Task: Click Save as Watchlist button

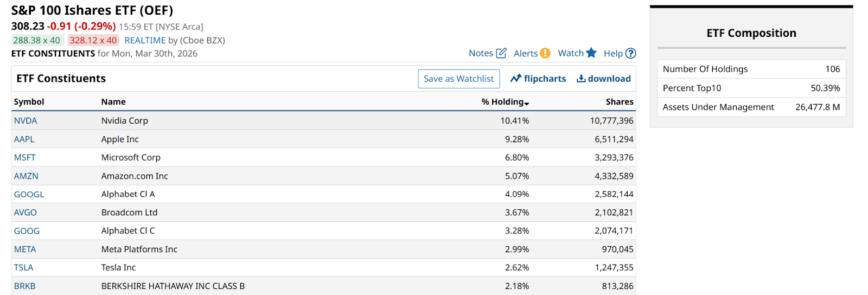Action: click(458, 79)
